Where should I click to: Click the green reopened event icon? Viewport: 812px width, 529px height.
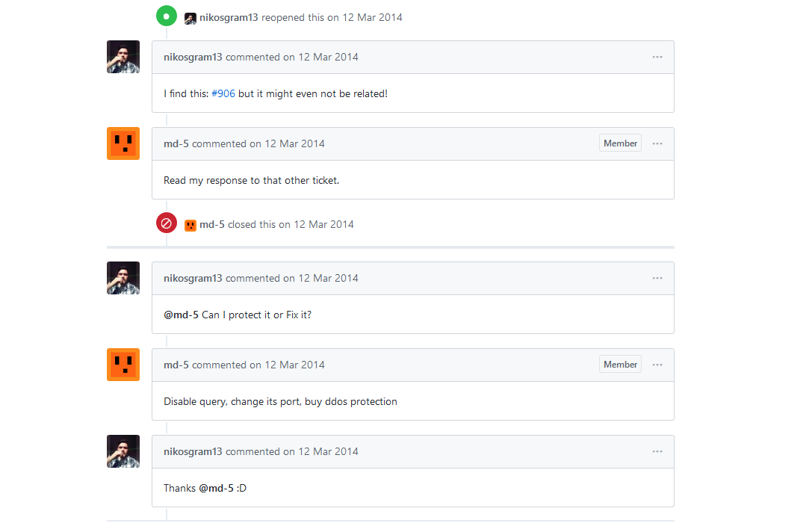[x=167, y=16]
